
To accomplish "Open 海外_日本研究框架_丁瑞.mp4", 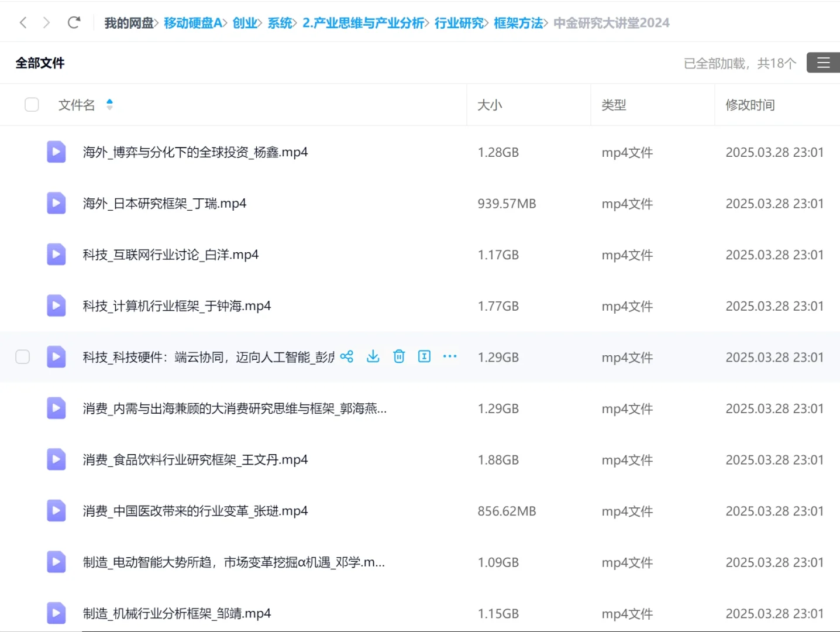I will [164, 203].
